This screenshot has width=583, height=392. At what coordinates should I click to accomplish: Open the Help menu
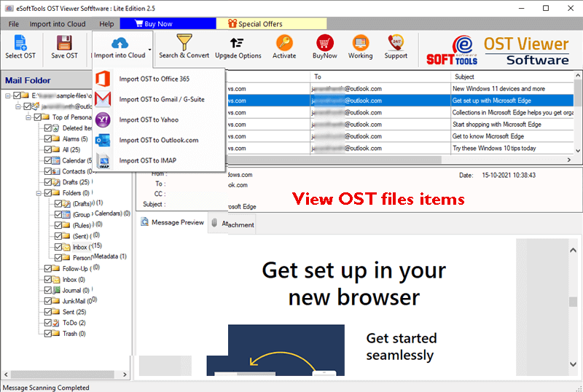pos(106,24)
